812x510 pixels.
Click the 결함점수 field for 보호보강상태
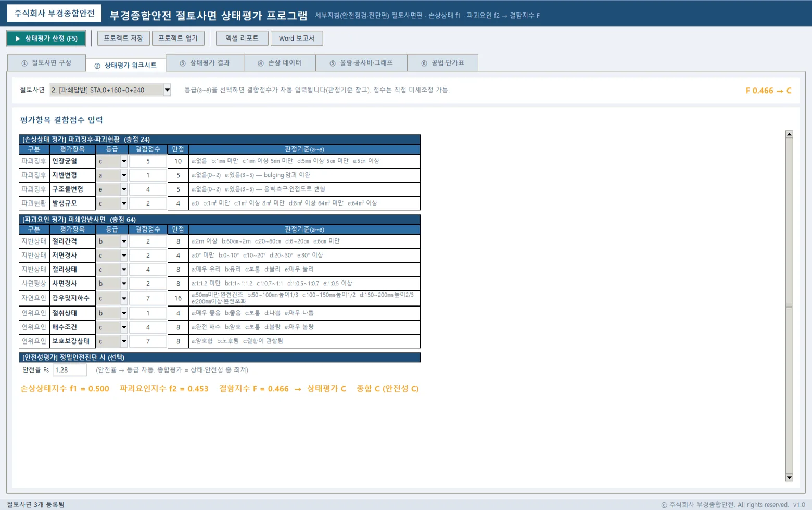coord(148,341)
